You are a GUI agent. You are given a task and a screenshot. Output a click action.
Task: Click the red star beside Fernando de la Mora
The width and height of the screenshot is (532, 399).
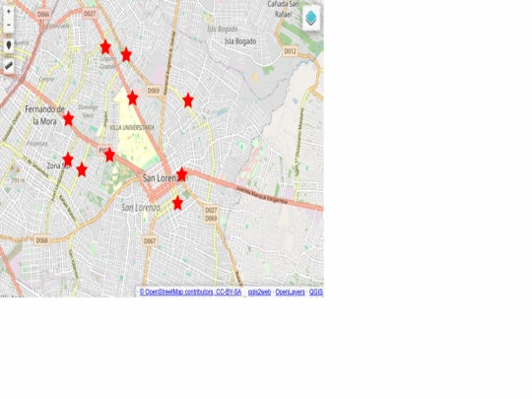click(69, 119)
